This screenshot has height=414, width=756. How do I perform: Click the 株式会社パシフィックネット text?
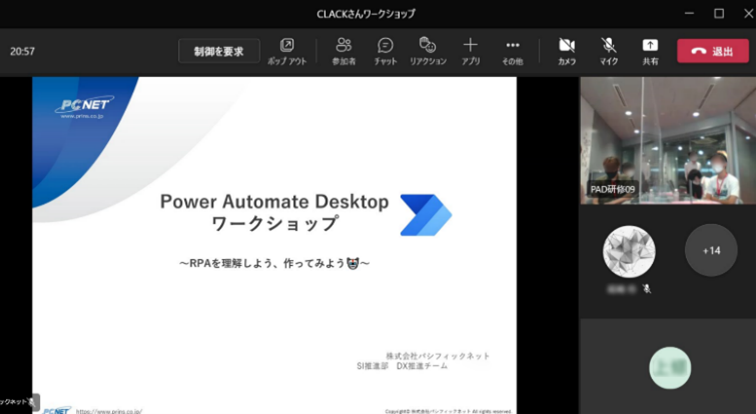tap(437, 356)
